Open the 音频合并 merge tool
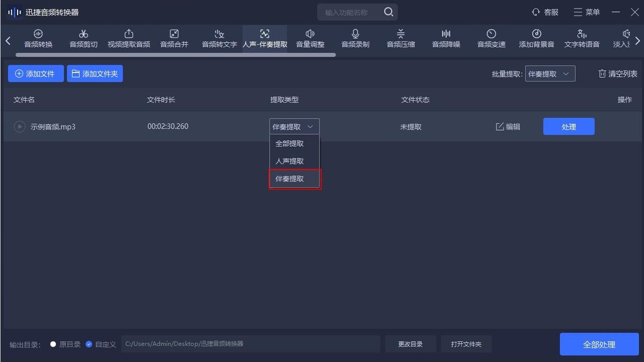Image resolution: width=644 pixels, height=362 pixels. [174, 39]
